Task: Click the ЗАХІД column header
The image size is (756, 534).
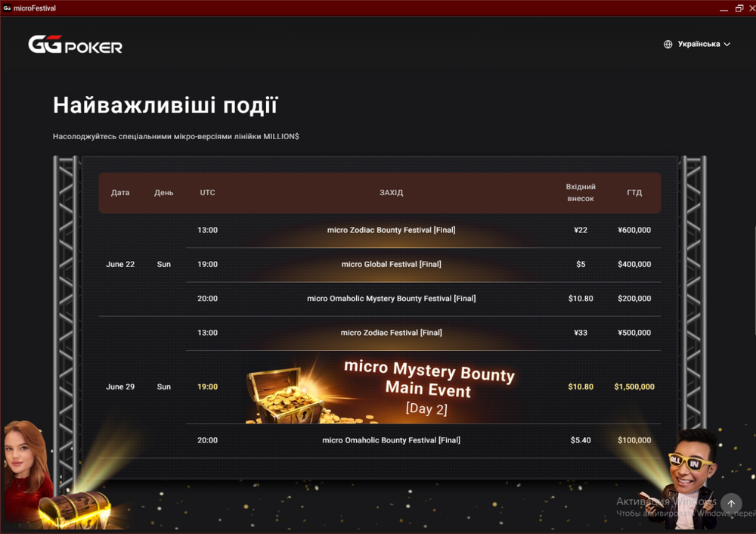Action: (x=391, y=192)
